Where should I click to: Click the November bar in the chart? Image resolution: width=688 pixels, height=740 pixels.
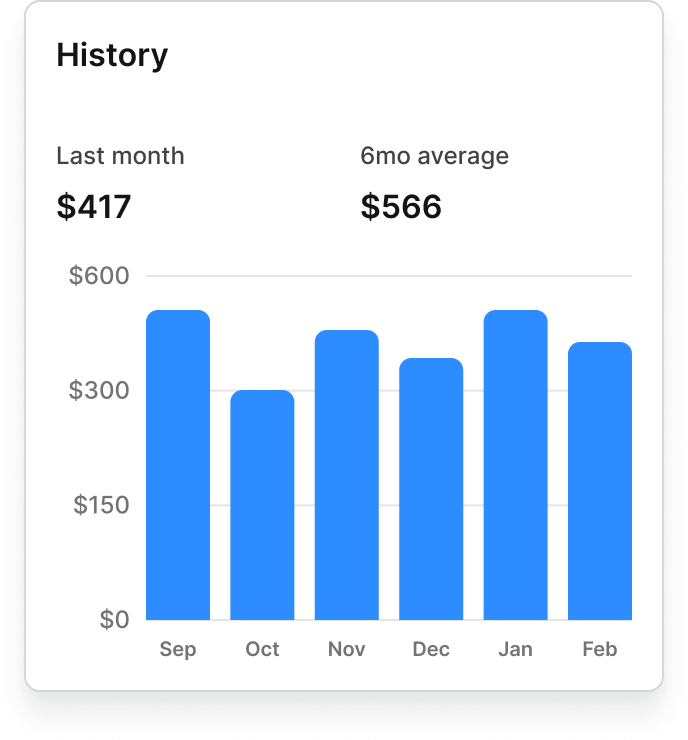[347, 475]
